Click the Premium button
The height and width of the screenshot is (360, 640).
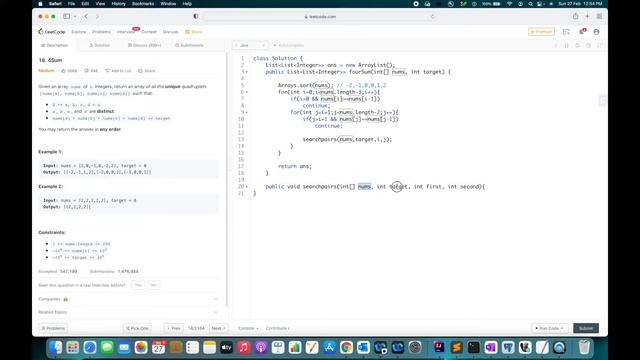(541, 31)
